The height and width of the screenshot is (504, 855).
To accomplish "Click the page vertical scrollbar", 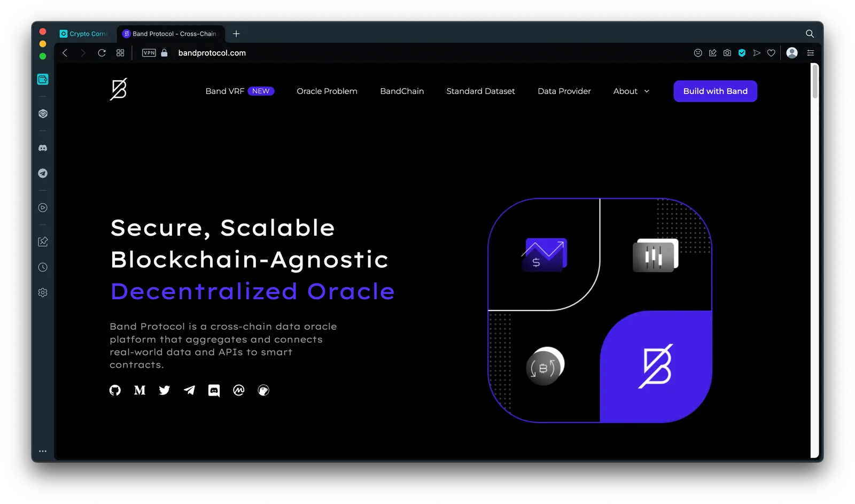I will click(x=815, y=81).
